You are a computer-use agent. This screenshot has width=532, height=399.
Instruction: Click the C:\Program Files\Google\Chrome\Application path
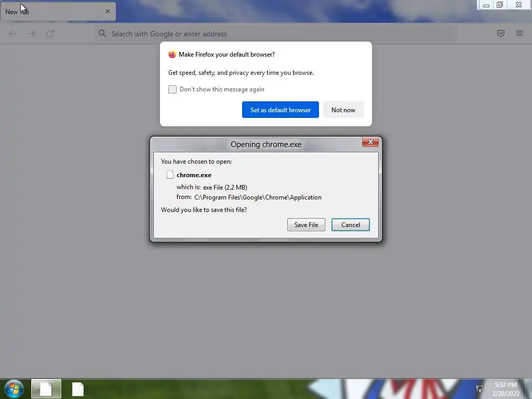(x=258, y=197)
